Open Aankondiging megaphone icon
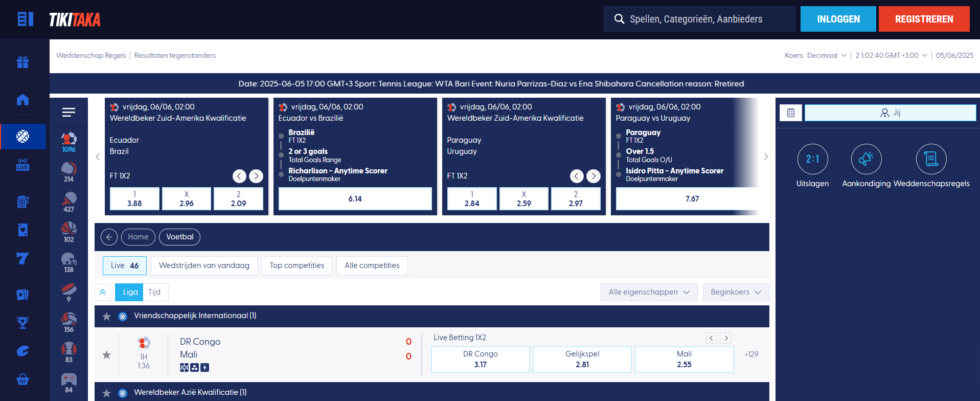This screenshot has width=980, height=401. click(x=866, y=159)
